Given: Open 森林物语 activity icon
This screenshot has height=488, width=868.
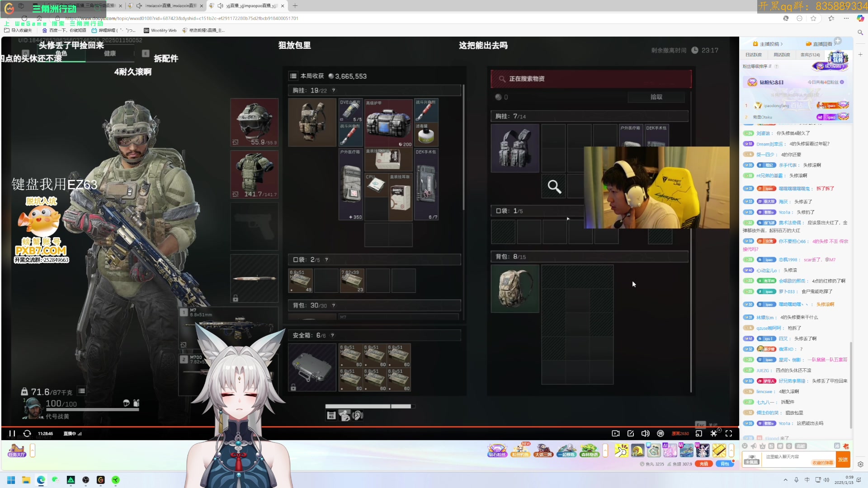Looking at the screenshot, I should pos(590,450).
